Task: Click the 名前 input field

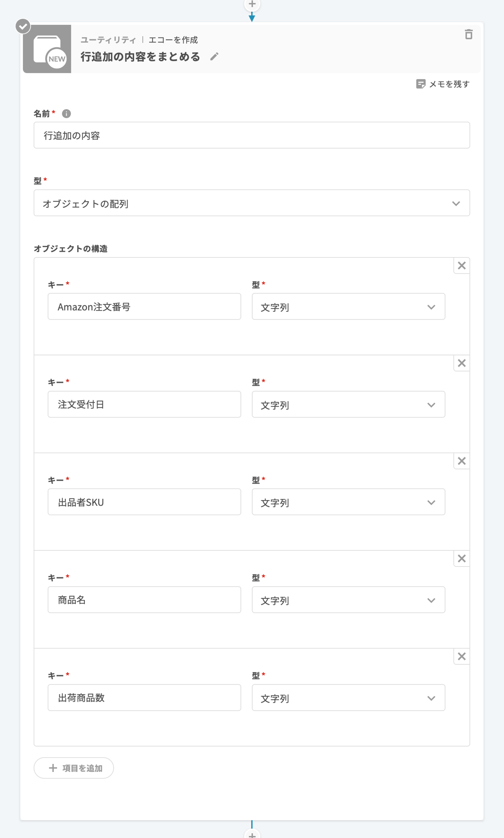Action: coord(252,135)
